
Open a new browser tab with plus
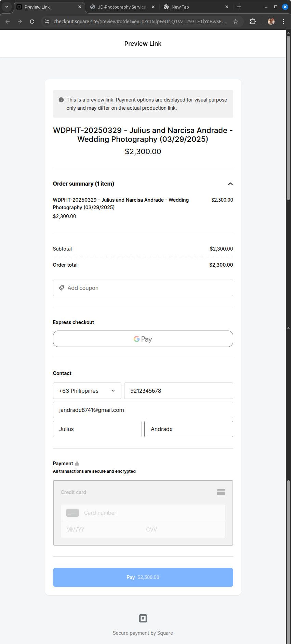239,7
